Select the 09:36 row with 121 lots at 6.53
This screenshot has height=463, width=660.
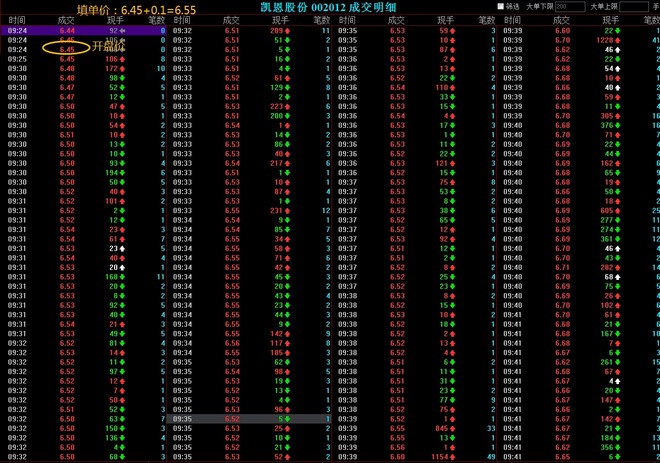[415, 163]
